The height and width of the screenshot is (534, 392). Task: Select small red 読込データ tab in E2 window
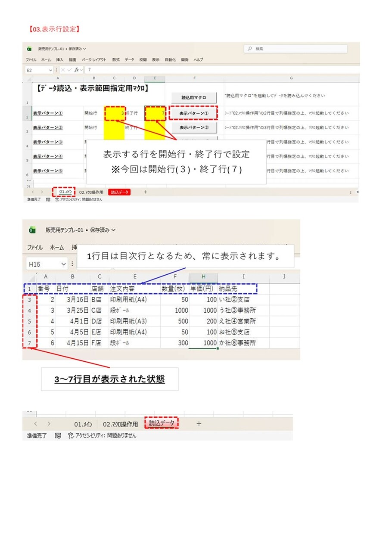(120, 192)
